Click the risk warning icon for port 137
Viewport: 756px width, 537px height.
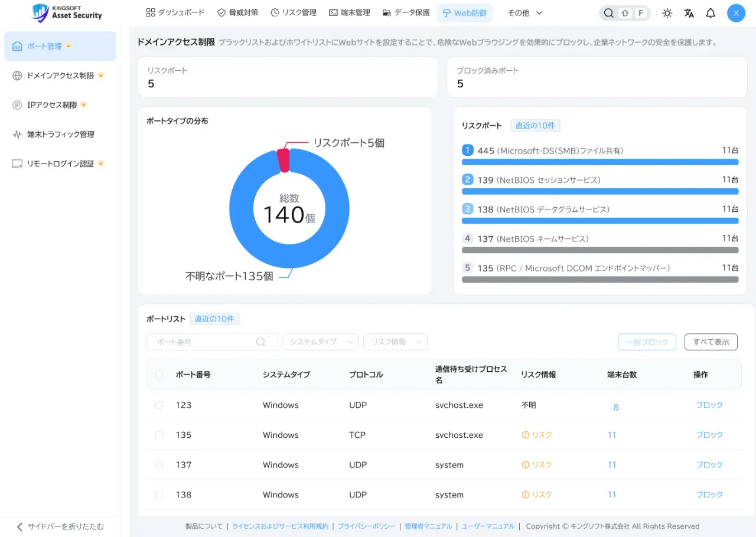coord(525,465)
